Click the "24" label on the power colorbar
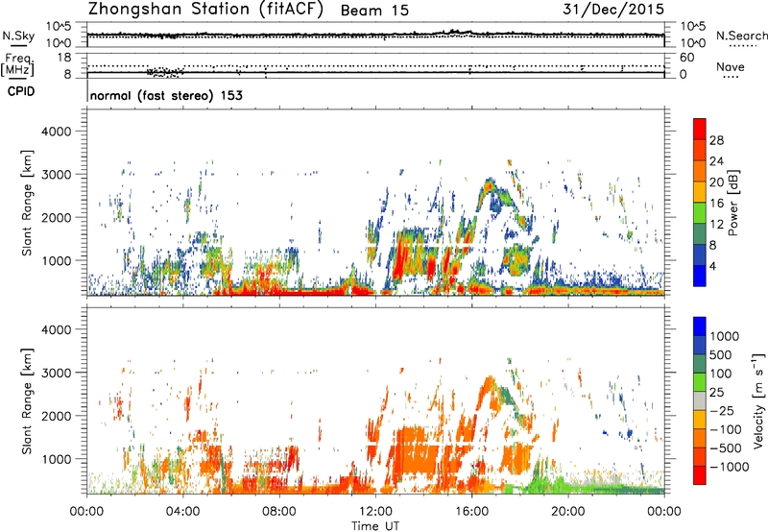The height and width of the screenshot is (532, 768). (716, 161)
